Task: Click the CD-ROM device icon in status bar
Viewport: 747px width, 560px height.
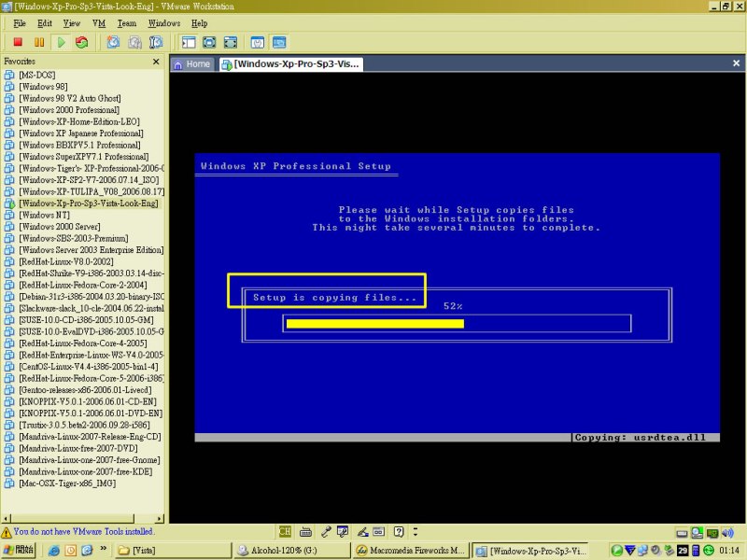Action: click(698, 533)
